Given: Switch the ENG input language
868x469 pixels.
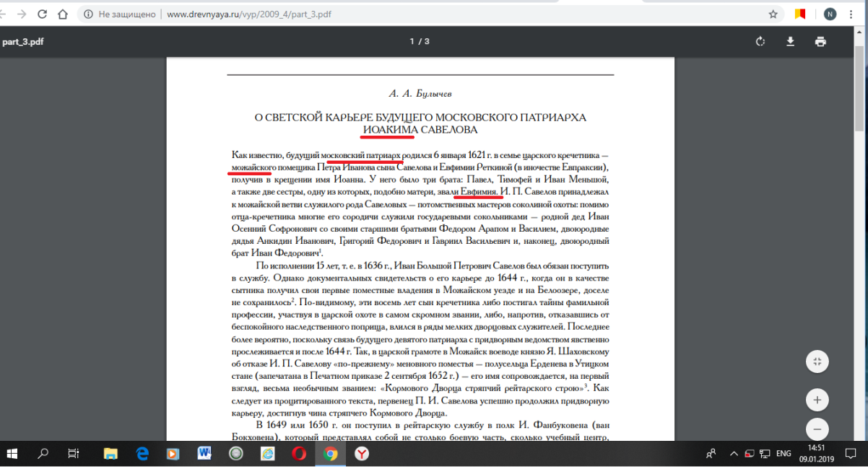Looking at the screenshot, I should tap(784, 454).
